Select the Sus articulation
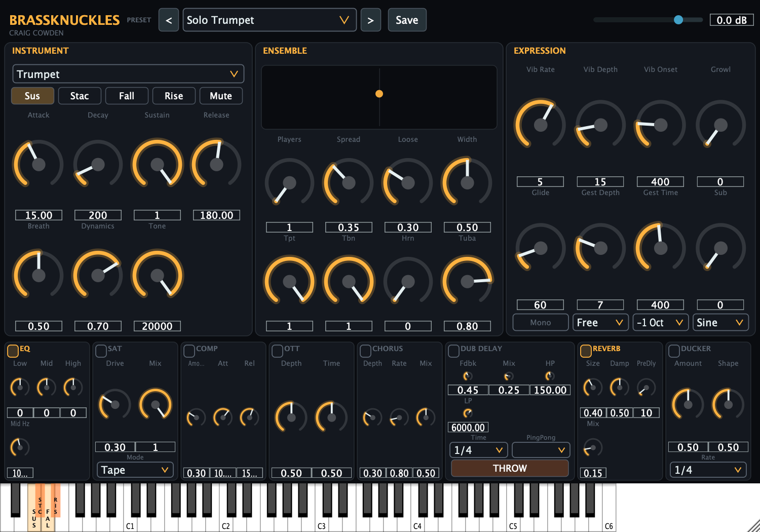Viewport: 760px width, 532px height. point(32,96)
